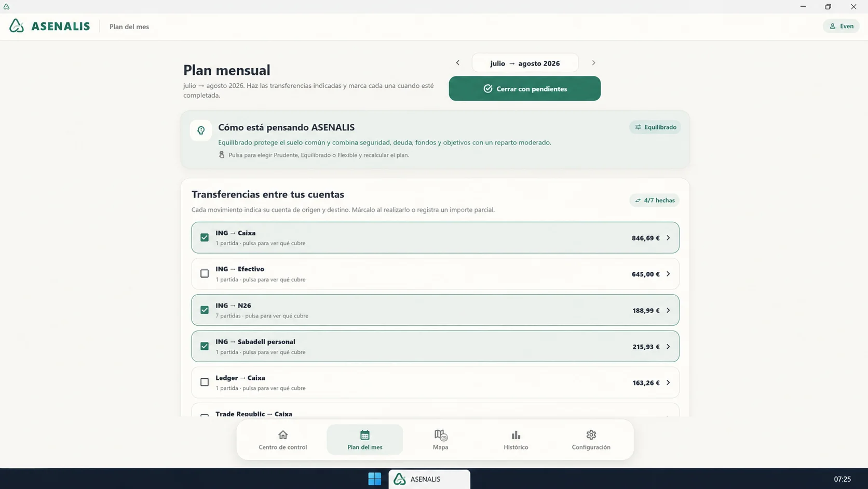Click the ASENALIS logo in the header
Image resolution: width=868 pixels, height=489 pixels.
49,26
